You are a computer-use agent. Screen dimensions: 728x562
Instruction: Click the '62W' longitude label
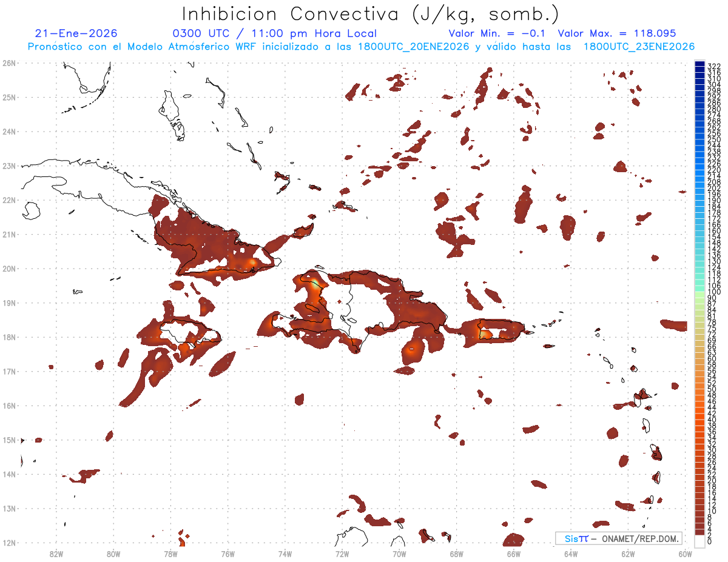click(628, 554)
